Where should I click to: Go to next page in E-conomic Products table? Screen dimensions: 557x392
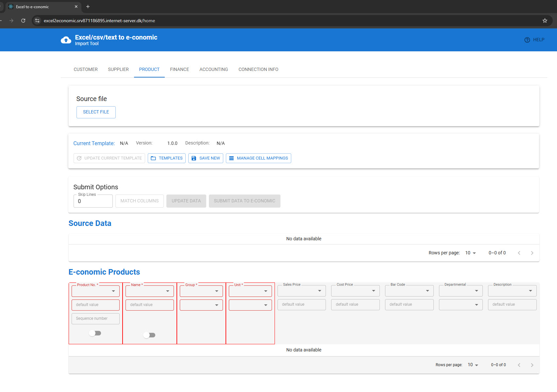point(532,365)
